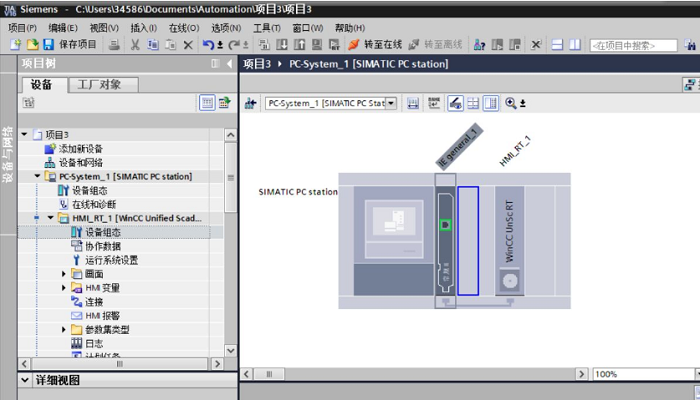The height and width of the screenshot is (400, 700).
Task: Click the New project icon in toolbar
Action: (16, 45)
